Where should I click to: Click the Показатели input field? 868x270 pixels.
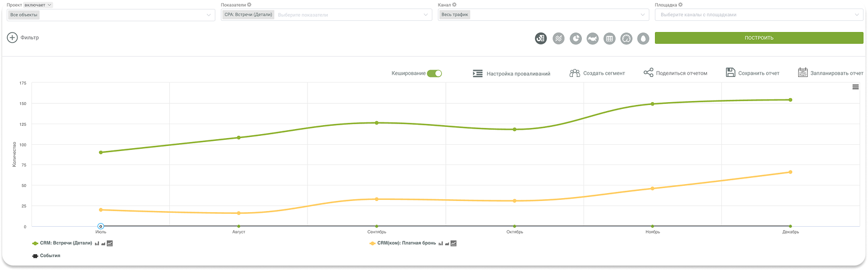349,15
